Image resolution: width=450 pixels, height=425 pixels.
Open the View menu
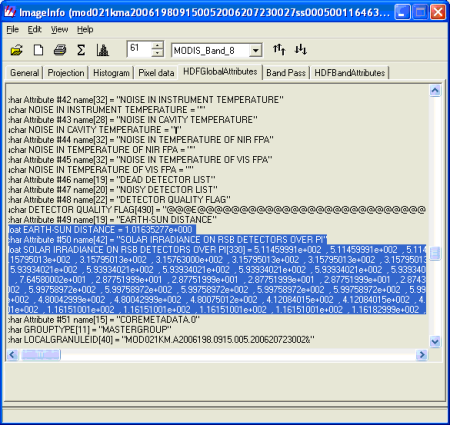[59, 30]
